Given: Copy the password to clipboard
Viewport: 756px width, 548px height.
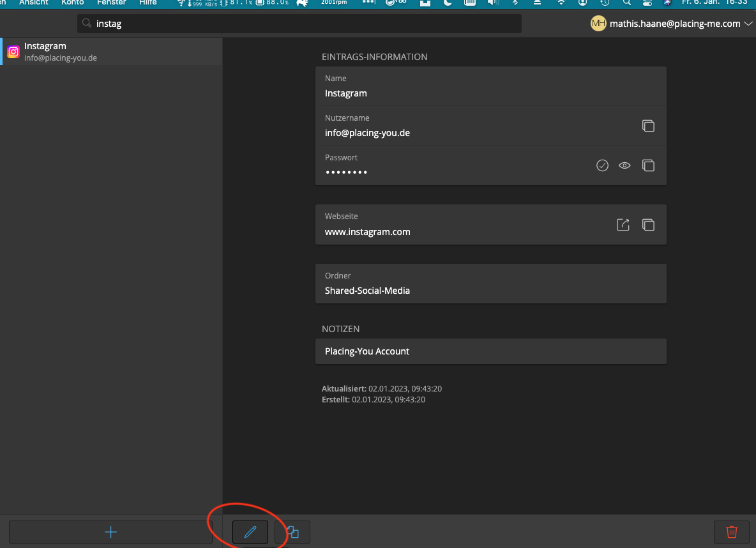Looking at the screenshot, I should [x=648, y=165].
